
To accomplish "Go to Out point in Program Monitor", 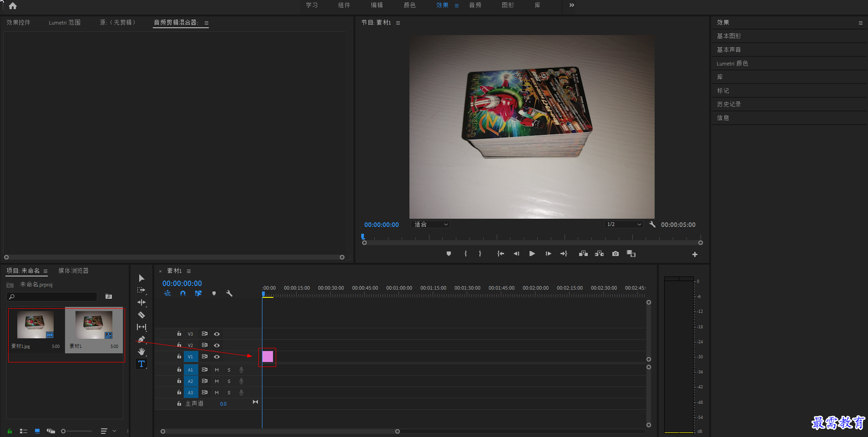I will (x=564, y=254).
